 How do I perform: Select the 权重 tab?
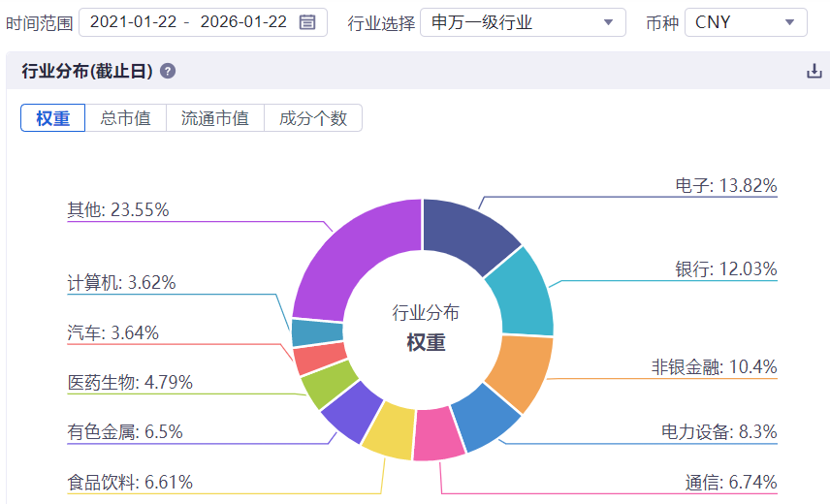(x=53, y=118)
